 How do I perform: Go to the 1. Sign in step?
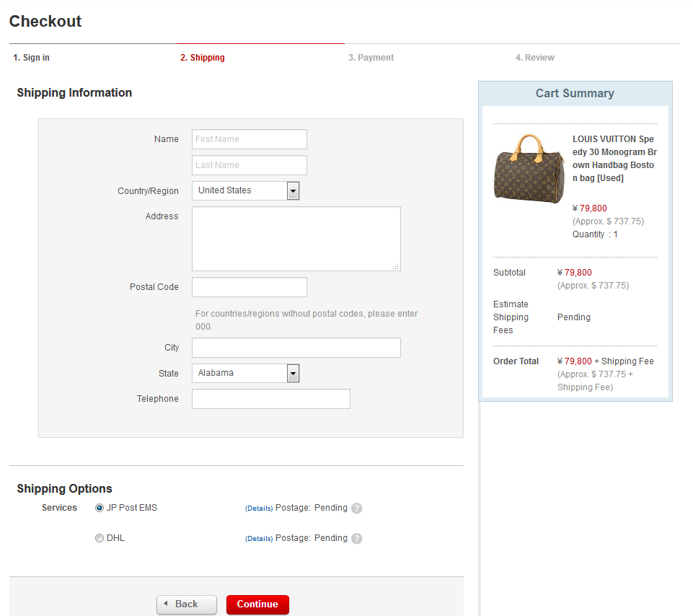coord(32,58)
